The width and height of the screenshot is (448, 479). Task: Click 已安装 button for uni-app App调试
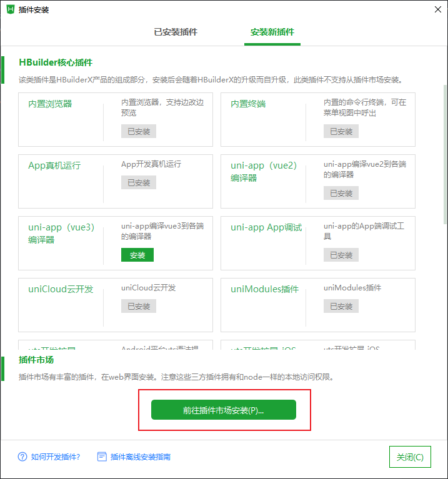point(341,255)
